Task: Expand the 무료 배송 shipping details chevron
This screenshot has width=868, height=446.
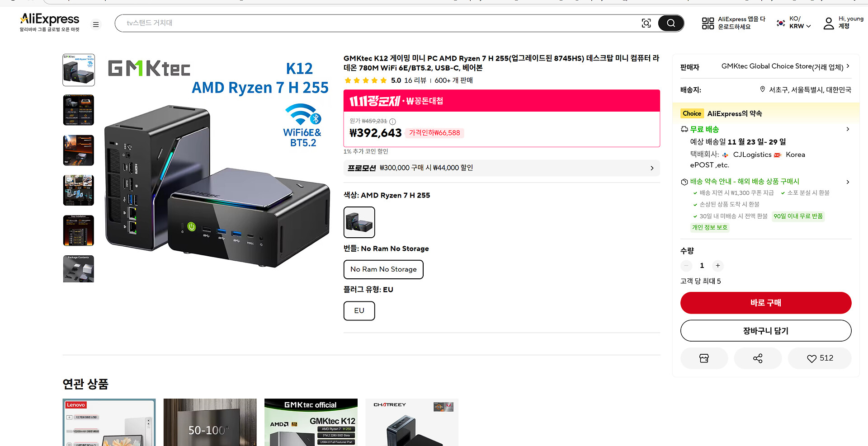Action: tap(848, 129)
